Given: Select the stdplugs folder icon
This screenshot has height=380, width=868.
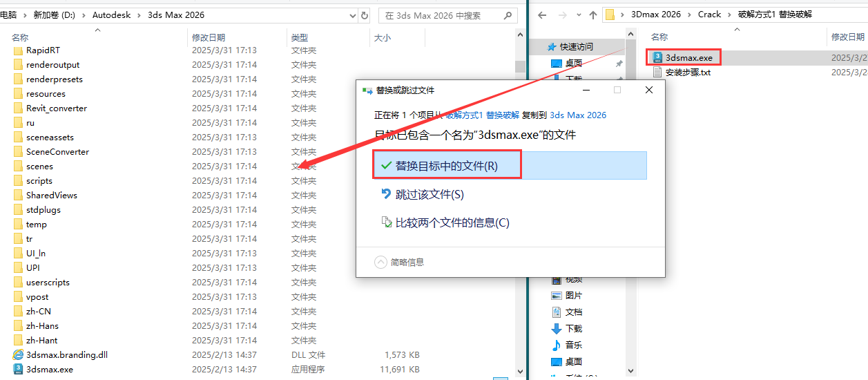Looking at the screenshot, I should click(18, 209).
